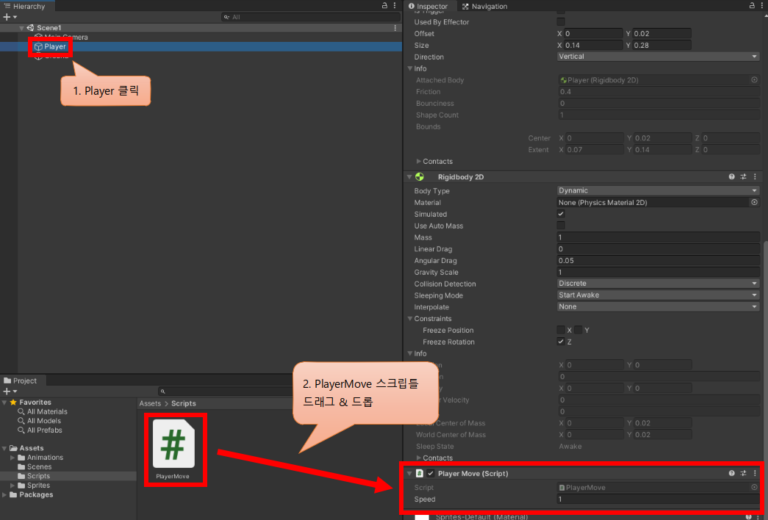Open Rigidbody 2D preset settings
This screenshot has height=520, width=768.
pyautogui.click(x=743, y=177)
